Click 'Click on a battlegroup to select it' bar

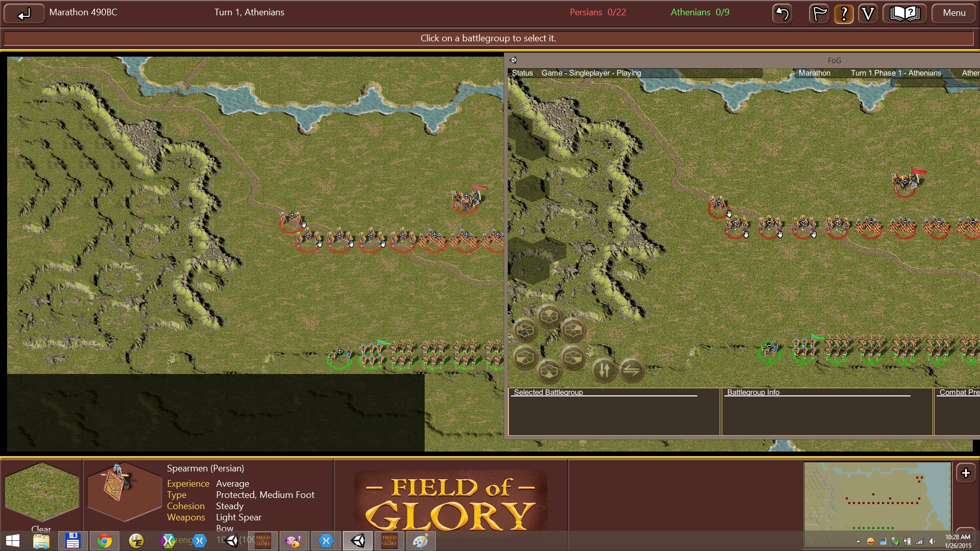tap(488, 38)
